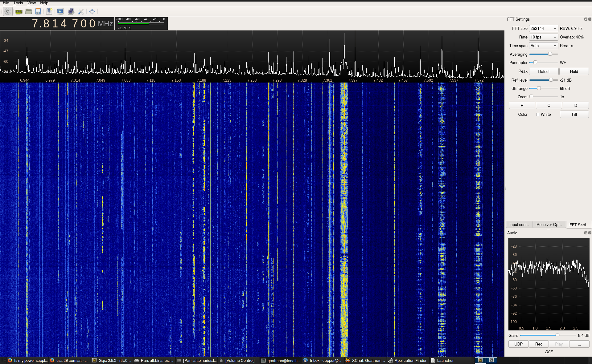Undock the FFT Settings panel
592x364 pixels.
[x=586, y=19]
